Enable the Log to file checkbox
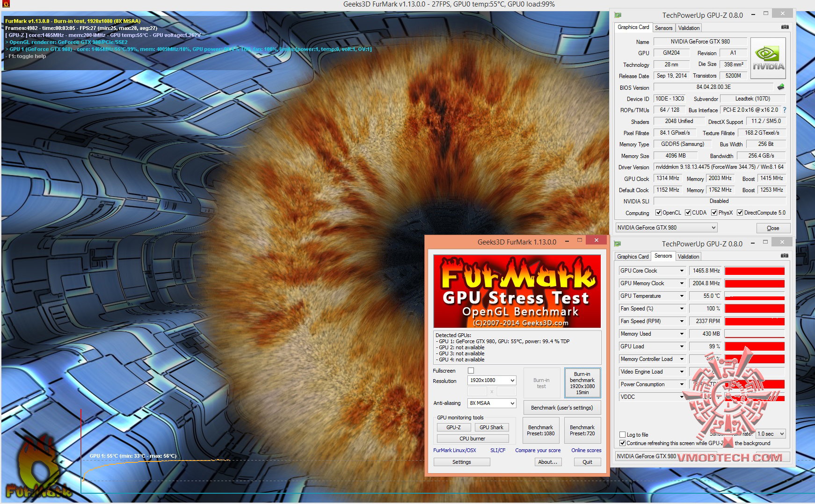The width and height of the screenshot is (815, 504). [x=622, y=435]
